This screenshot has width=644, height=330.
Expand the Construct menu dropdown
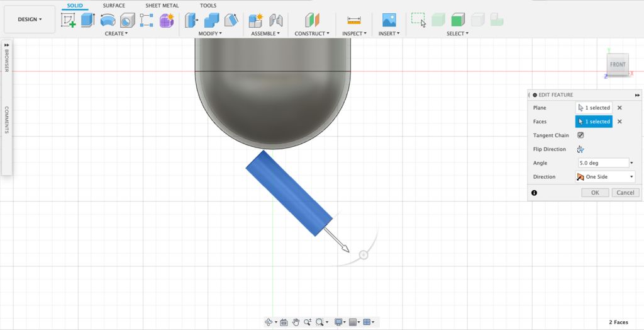pos(312,33)
